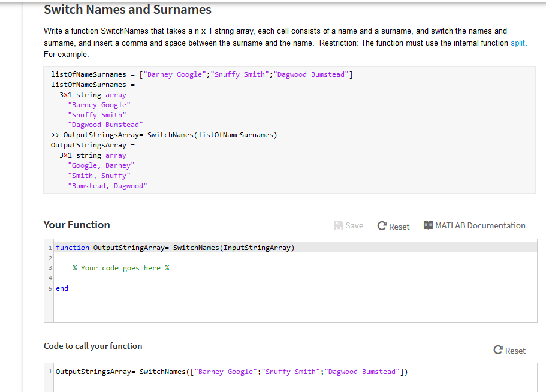Click the 'MATLAB Documentation' text label
The width and height of the screenshot is (546, 392).
(480, 225)
